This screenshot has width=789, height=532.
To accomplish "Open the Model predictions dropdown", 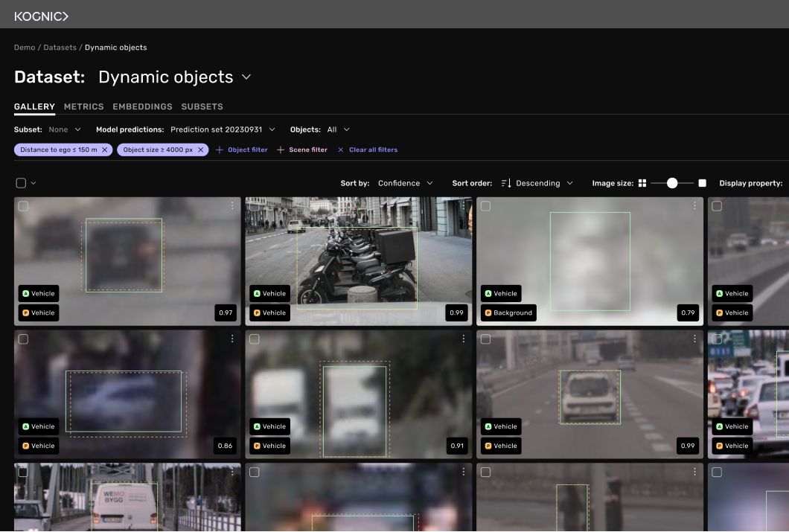I will click(x=223, y=129).
